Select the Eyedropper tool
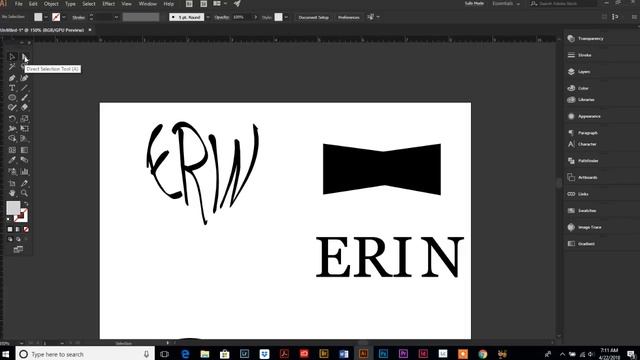This screenshot has width=640, height=360. 12,160
